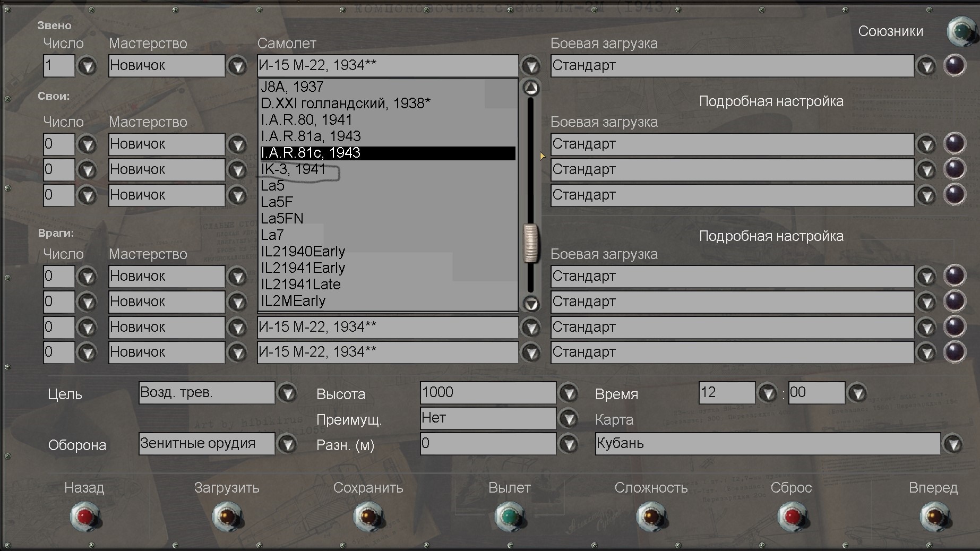Open the Звено Число dropdown arrow
Screen dimensions: 980x551
pos(87,66)
